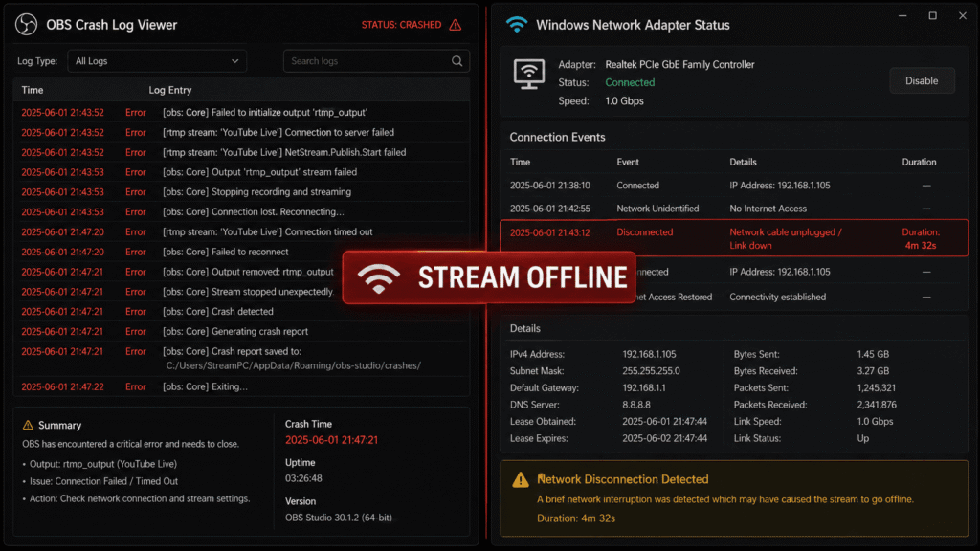Select the 'NetStream.Publish.Start failed' log entry
Viewport: 980px width, 551px height.
click(x=241, y=152)
